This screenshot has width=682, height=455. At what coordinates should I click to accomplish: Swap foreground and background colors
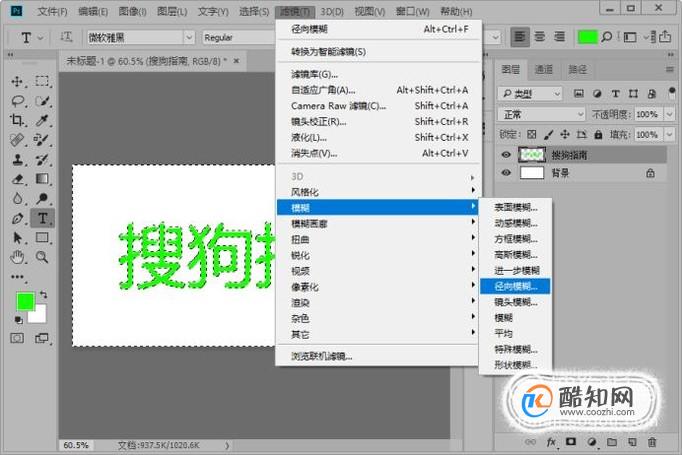43,294
